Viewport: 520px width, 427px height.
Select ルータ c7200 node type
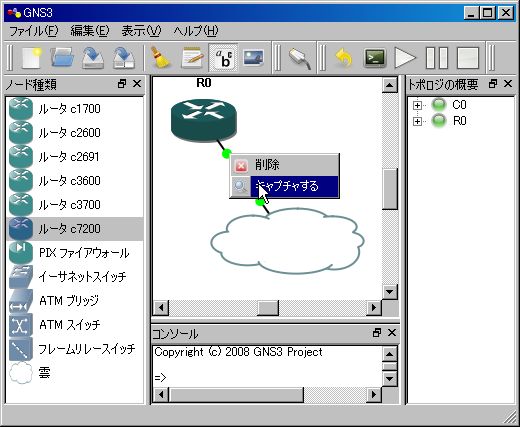tap(75, 229)
